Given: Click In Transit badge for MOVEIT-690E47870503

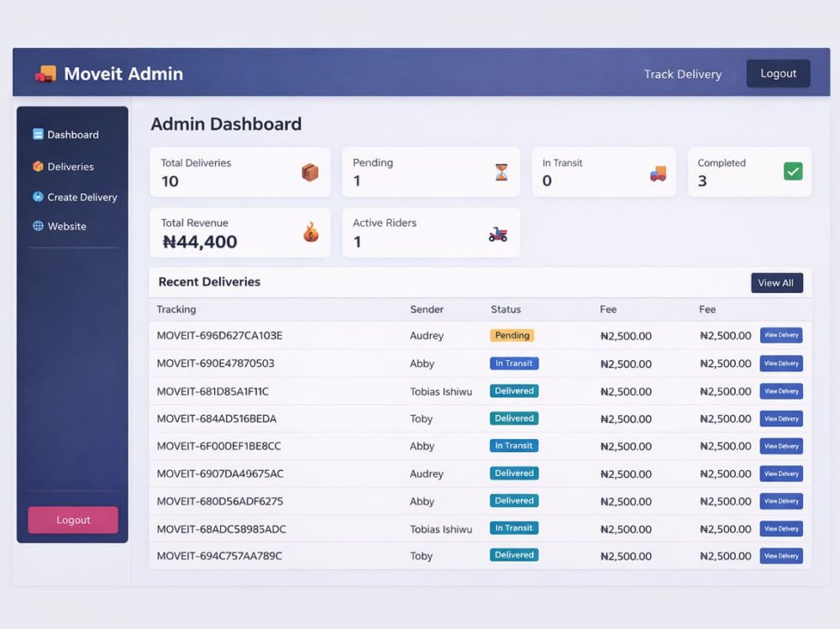Looking at the screenshot, I should [x=514, y=364].
